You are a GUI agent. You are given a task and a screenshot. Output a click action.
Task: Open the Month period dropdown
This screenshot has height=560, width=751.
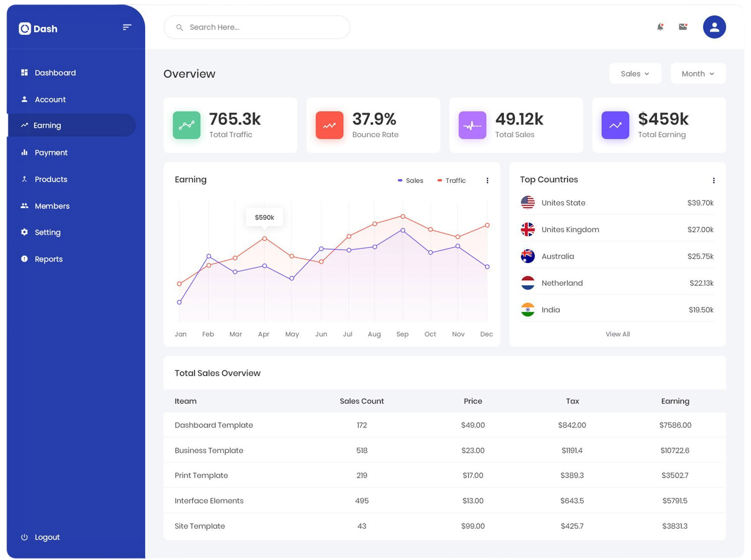(x=697, y=74)
